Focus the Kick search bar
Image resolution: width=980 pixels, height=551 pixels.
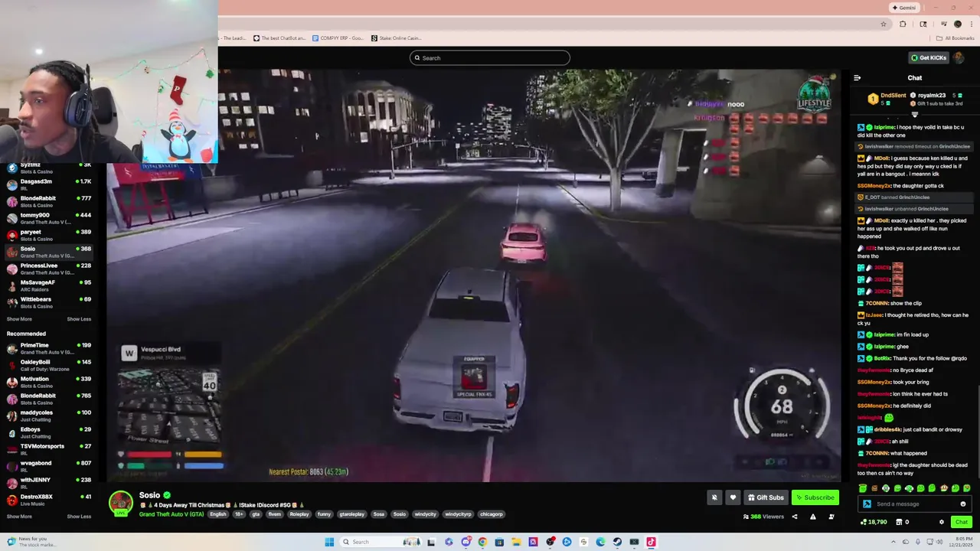click(490, 58)
